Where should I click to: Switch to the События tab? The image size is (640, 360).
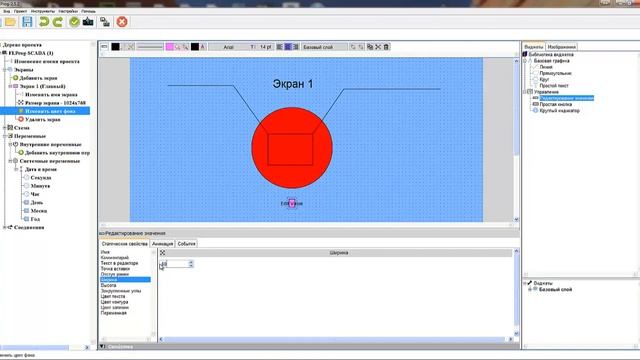(187, 244)
